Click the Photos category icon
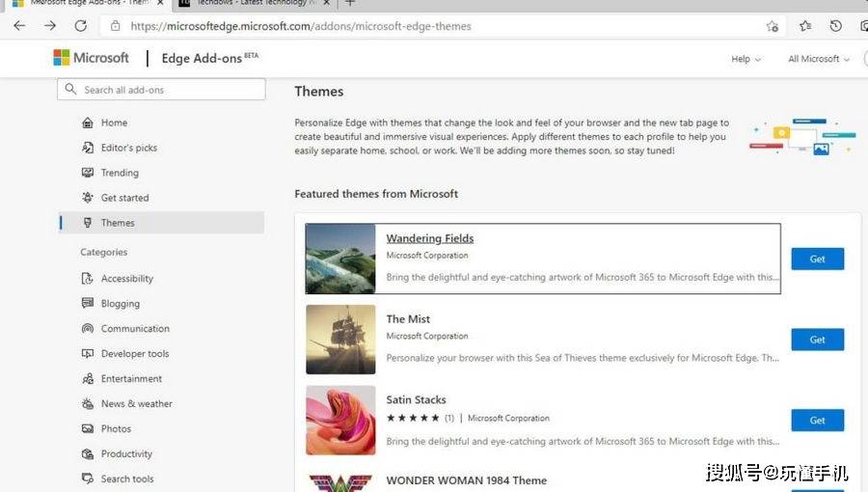 (88, 428)
